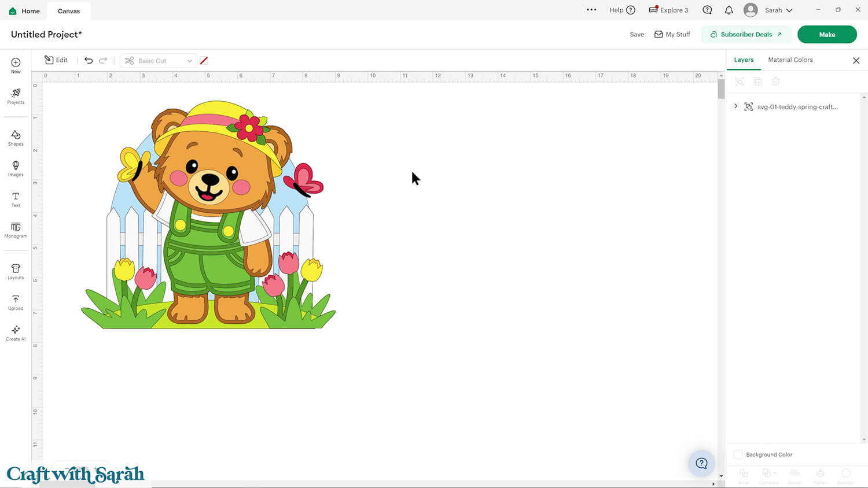The height and width of the screenshot is (488, 868).
Task: Click the green Make button
Action: [x=826, y=34]
